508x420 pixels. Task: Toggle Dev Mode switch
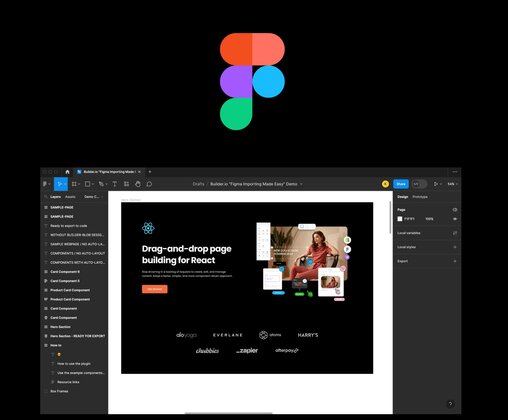pyautogui.click(x=419, y=184)
